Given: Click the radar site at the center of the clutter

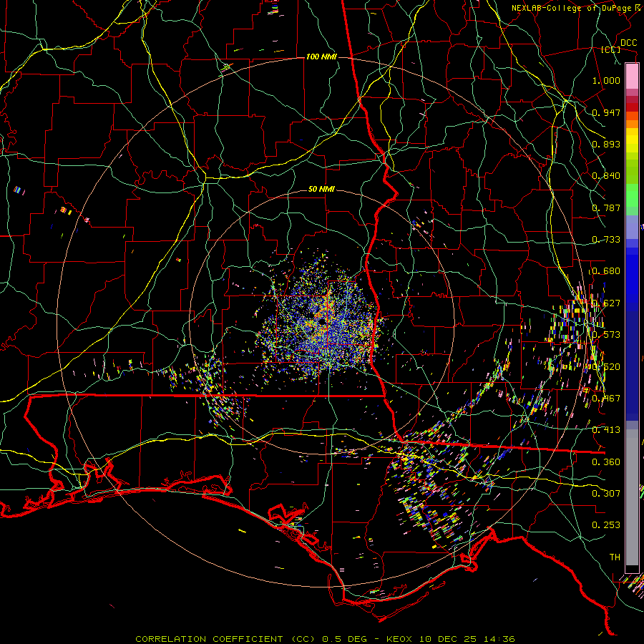Looking at the screenshot, I should (x=322, y=323).
